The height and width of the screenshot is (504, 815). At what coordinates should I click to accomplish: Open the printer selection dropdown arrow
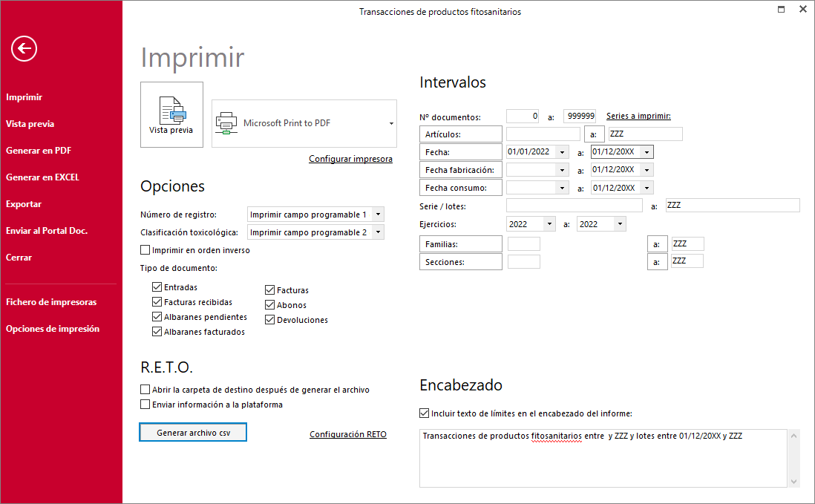391,124
